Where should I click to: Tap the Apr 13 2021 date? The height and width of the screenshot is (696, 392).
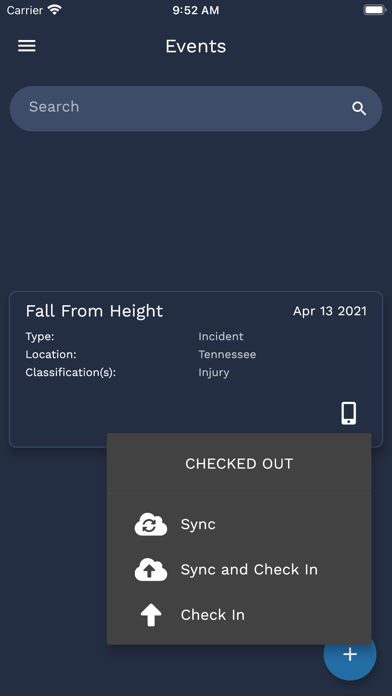pyautogui.click(x=330, y=311)
